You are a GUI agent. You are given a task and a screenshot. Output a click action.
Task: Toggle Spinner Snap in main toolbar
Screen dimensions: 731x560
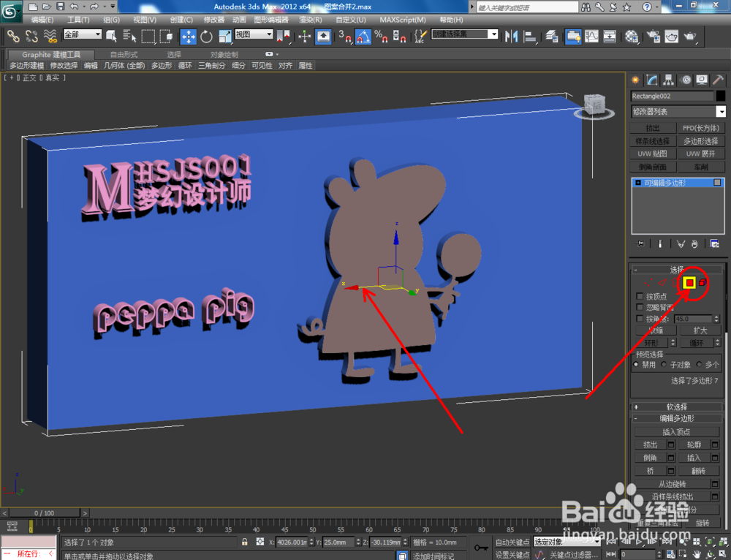coord(399,36)
